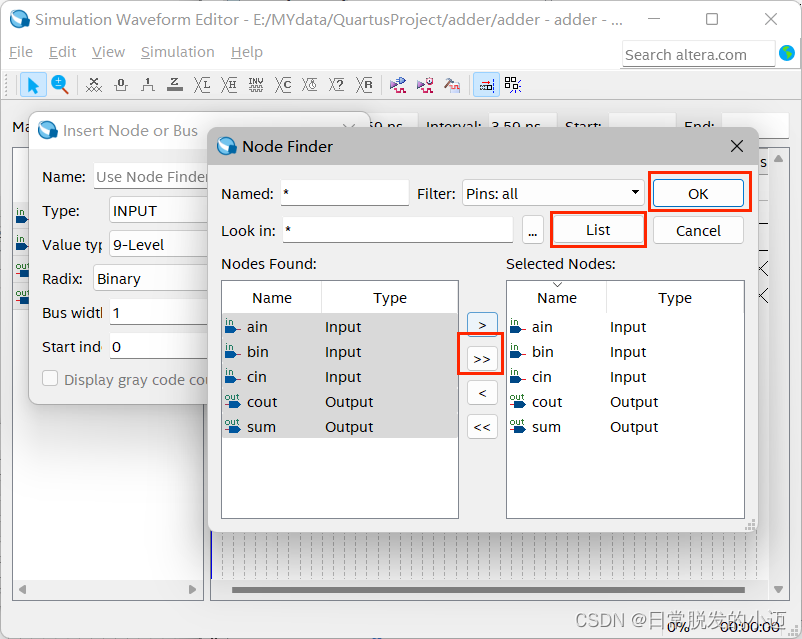Generate ModelSim testbench and script
Image resolution: width=802 pixels, height=639 pixels.
(x=452, y=85)
